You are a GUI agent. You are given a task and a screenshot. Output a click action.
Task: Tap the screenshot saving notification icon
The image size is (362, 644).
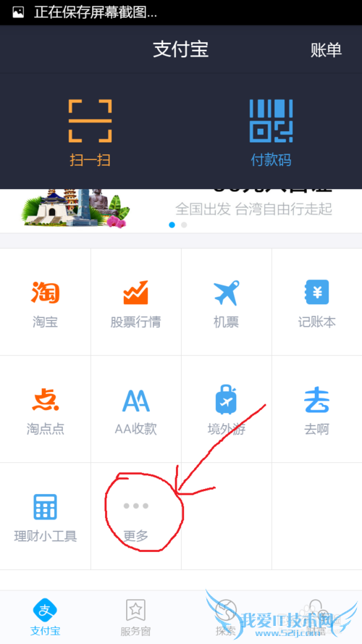coord(18,13)
